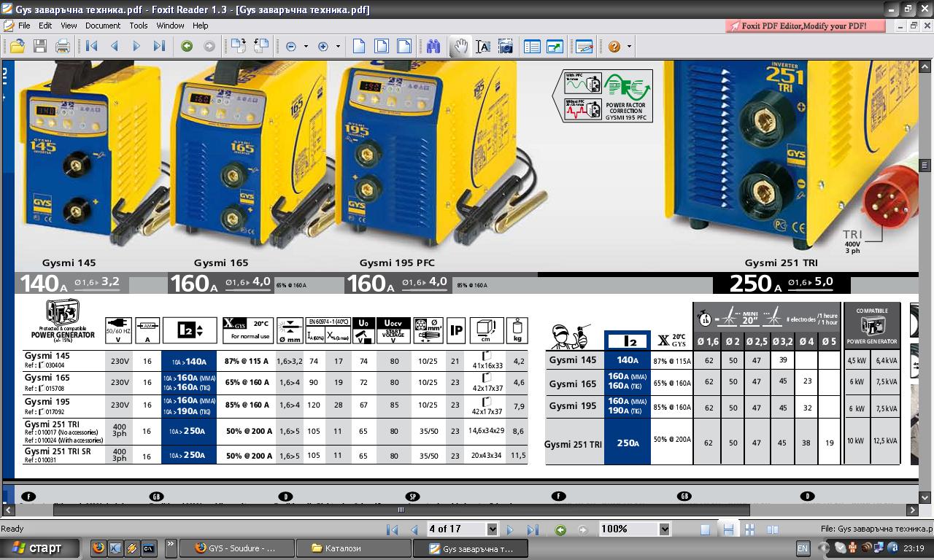Go to first page in top toolbar

(x=92, y=47)
